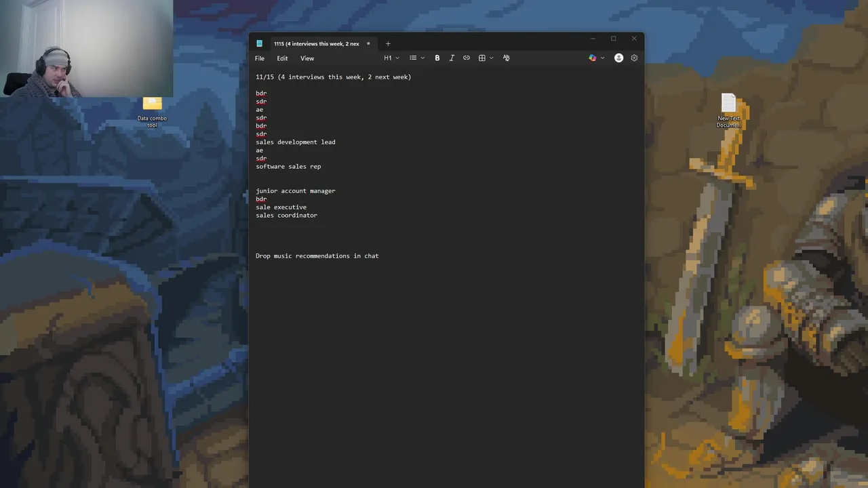
Task: Select the 'Data combo tool' desktop folder
Action: [152, 113]
